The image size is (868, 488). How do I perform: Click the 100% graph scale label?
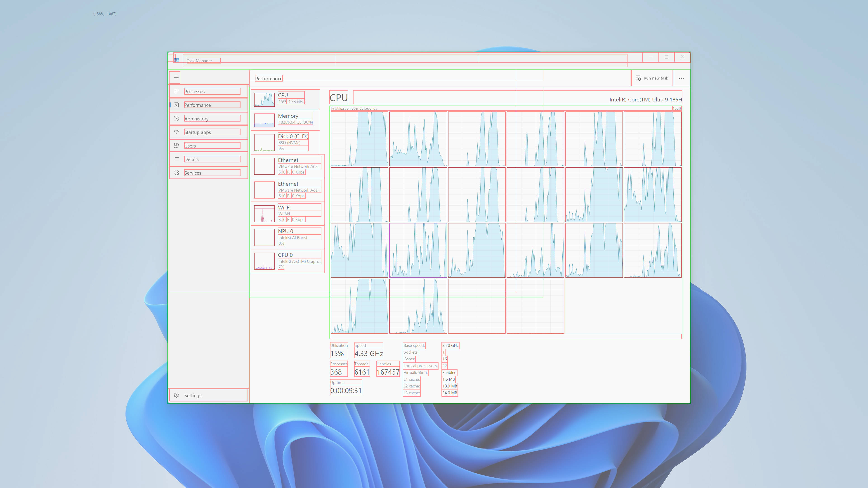(x=677, y=108)
